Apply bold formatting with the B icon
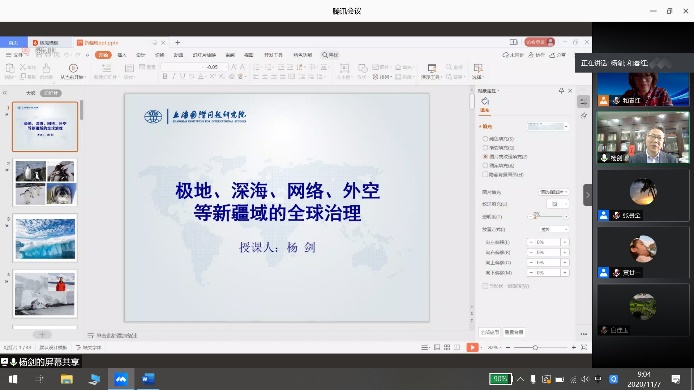The width and height of the screenshot is (694, 390). tap(165, 77)
